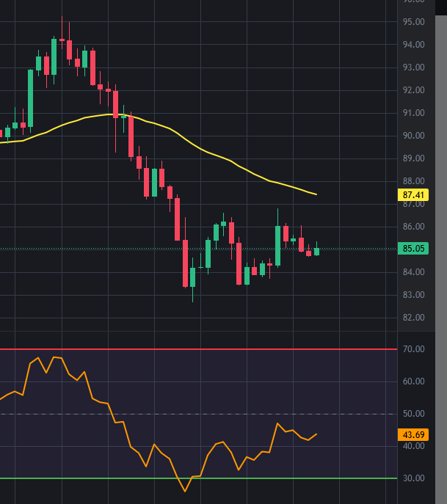Image resolution: width=447 pixels, height=504 pixels.
Task: Click the orange 43.69 RSI value label
Action: pyautogui.click(x=413, y=434)
